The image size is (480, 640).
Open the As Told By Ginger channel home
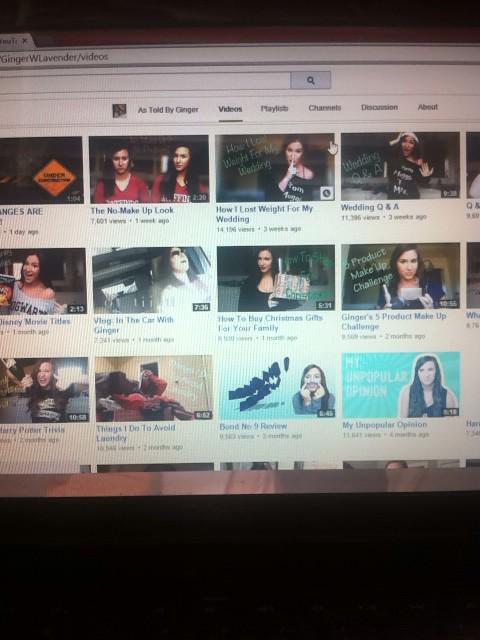coord(168,110)
